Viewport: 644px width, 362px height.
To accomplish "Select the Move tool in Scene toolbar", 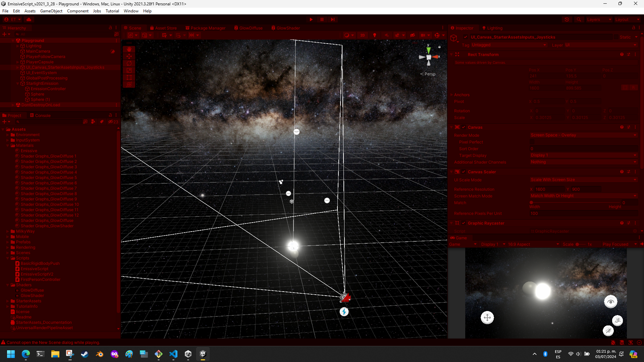I will pos(129,56).
